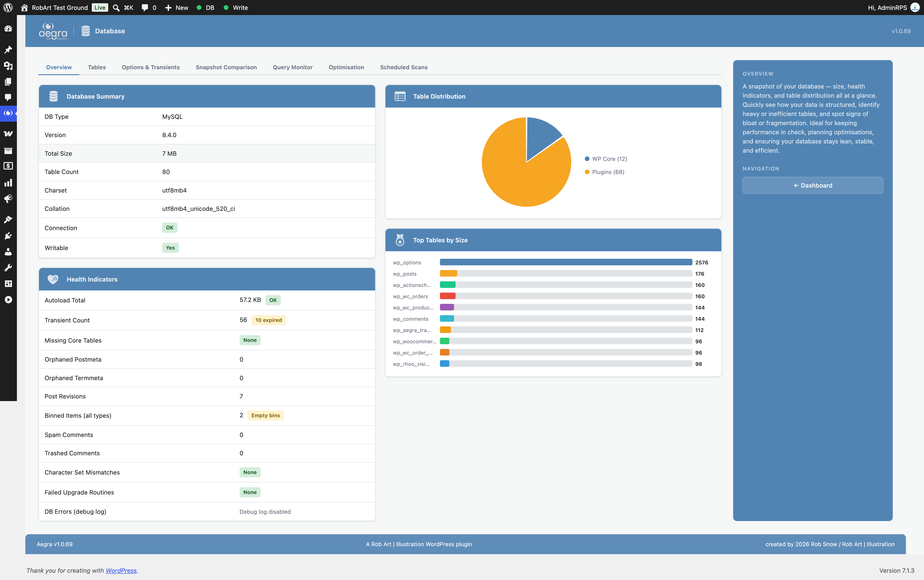
Task: Toggle WP Core (12) legend entry
Action: coord(606,159)
